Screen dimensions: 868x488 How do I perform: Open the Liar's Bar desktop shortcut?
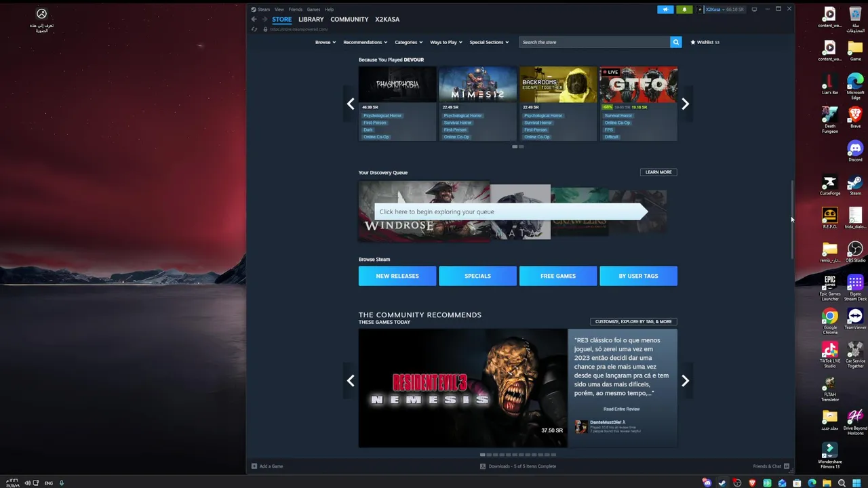pos(830,83)
